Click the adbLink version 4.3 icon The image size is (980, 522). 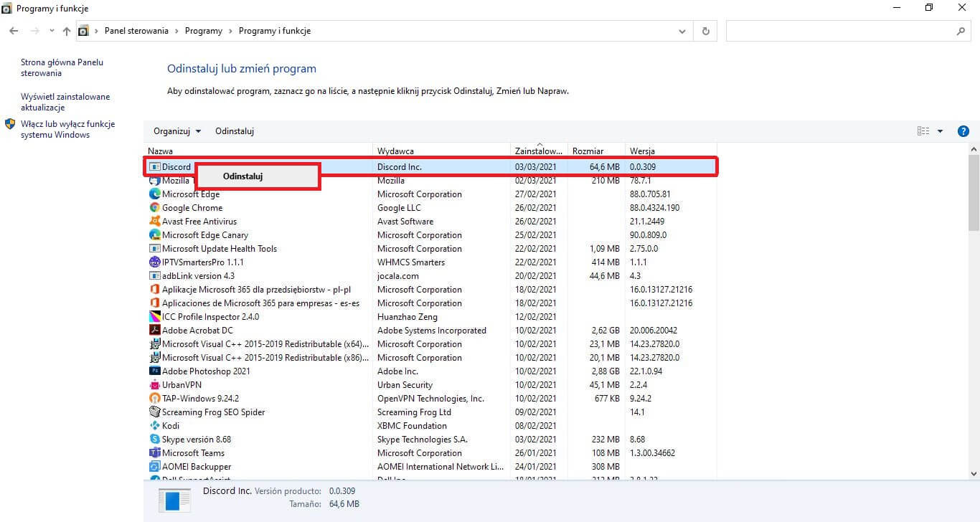tap(154, 276)
